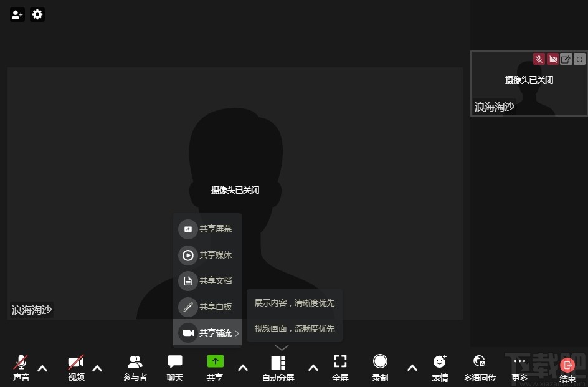This screenshot has height=387, width=588.
Task: Open the 表情 emoji reactions
Action: click(440, 367)
